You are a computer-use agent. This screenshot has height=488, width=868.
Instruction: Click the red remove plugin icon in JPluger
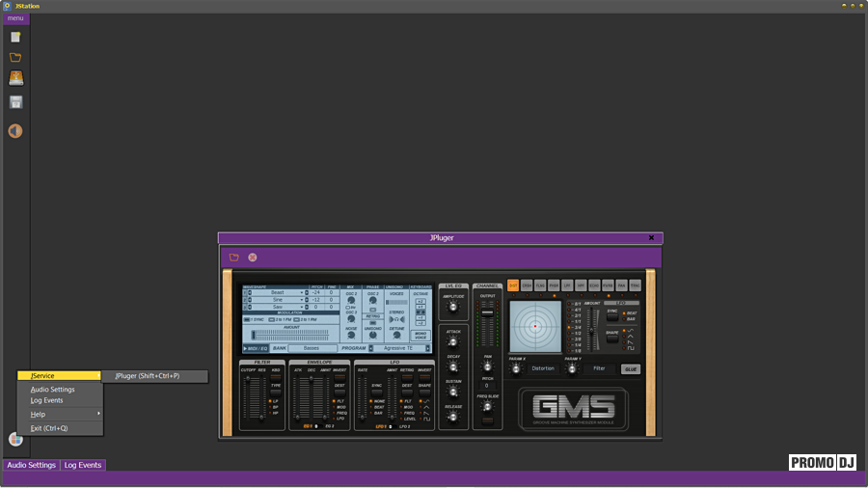tap(253, 258)
